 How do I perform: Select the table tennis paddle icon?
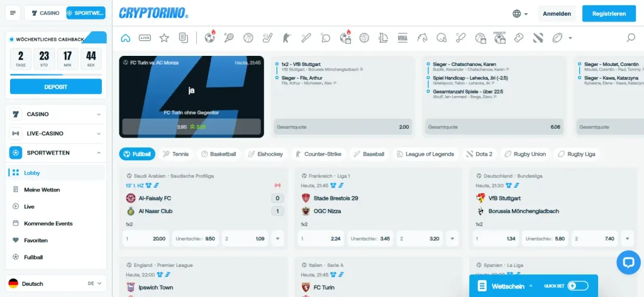coord(325,38)
